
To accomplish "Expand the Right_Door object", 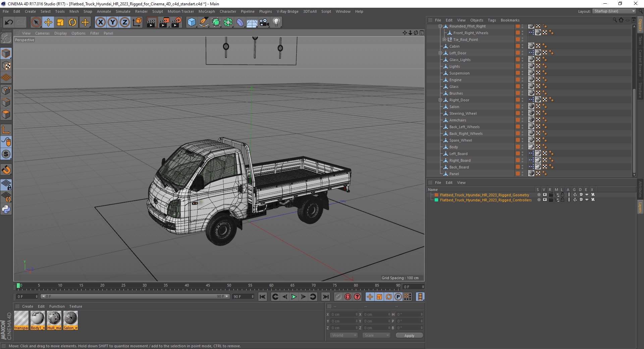I will coord(440,100).
